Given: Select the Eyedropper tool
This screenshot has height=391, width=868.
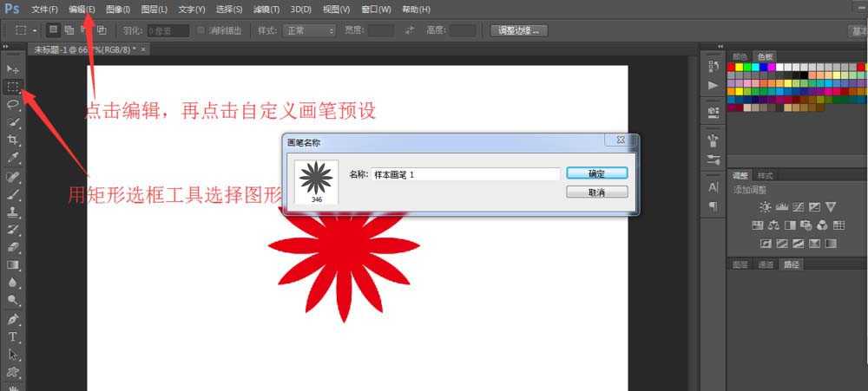Looking at the screenshot, I should [x=13, y=158].
